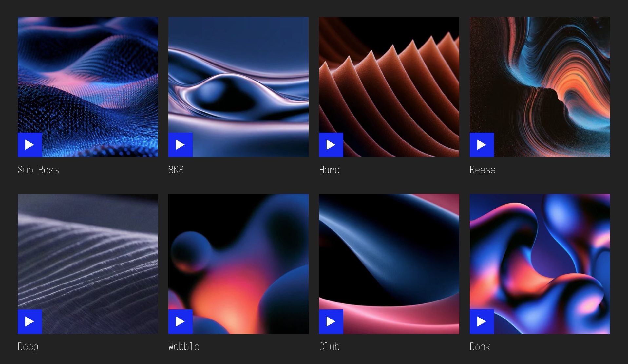Viewport: 628px width, 364px height.
Task: Click the Sub Bass title text
Action: tap(38, 170)
